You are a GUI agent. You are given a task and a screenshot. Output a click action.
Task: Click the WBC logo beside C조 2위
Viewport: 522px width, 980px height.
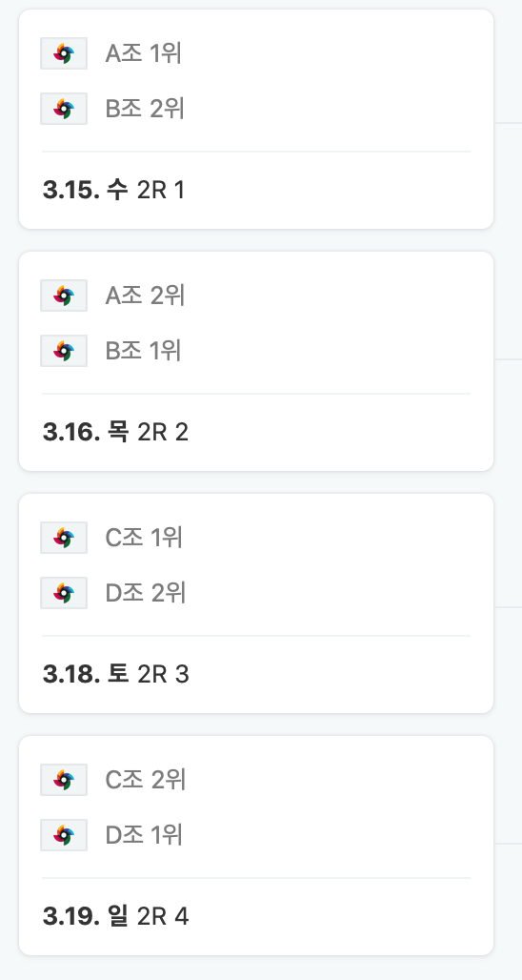coord(64,780)
